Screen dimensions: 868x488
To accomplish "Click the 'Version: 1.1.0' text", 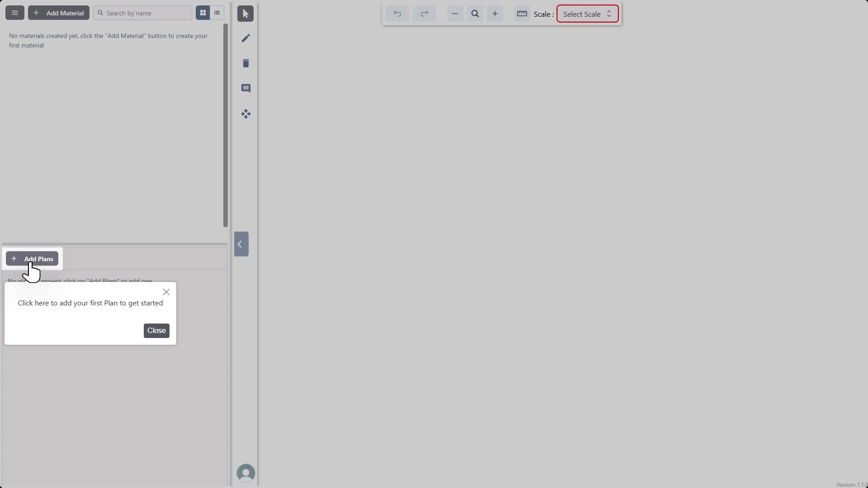I will [x=852, y=485].
